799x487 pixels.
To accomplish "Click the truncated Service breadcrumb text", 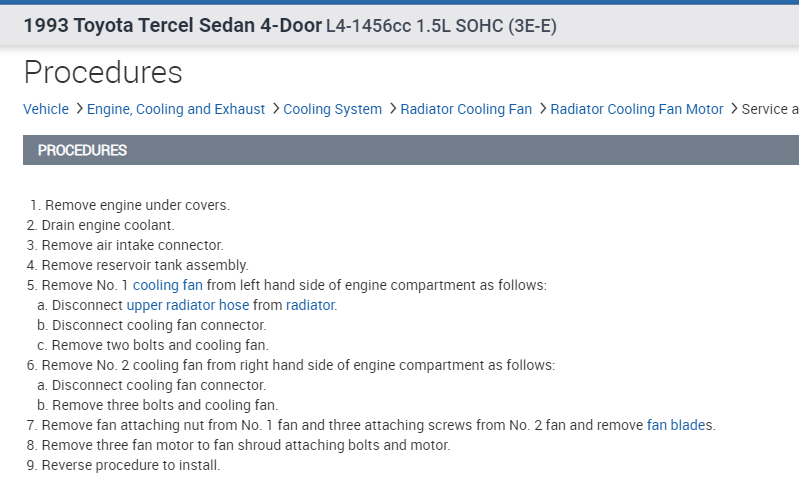I will tap(770, 109).
